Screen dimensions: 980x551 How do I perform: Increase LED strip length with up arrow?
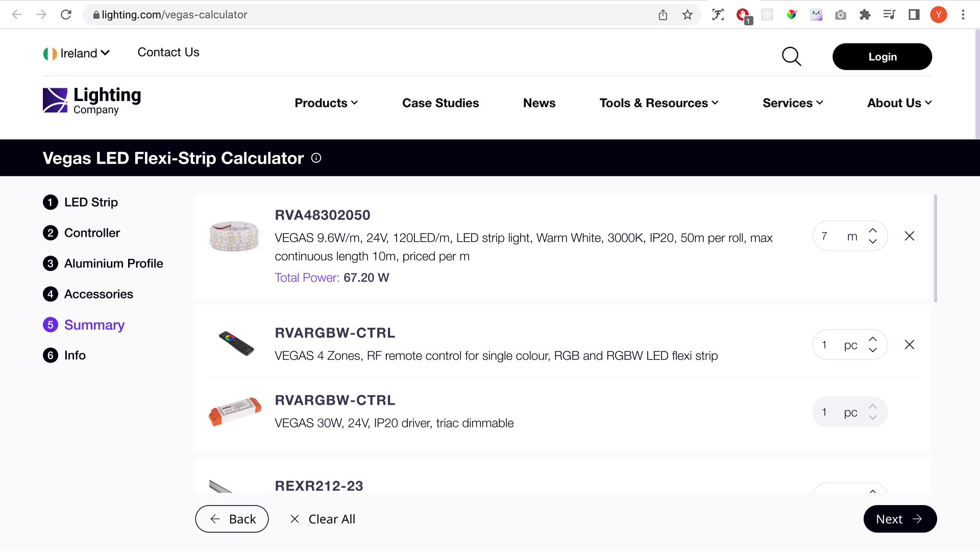tap(873, 231)
